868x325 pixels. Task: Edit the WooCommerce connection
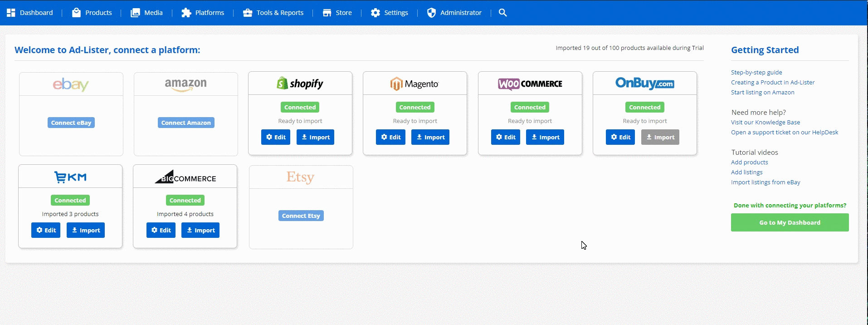[506, 137]
